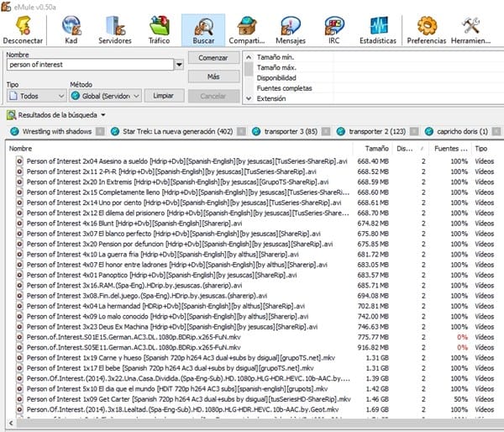504x432 pixels.
Task: Switch to capricho doris (1) tab
Action: click(x=462, y=131)
